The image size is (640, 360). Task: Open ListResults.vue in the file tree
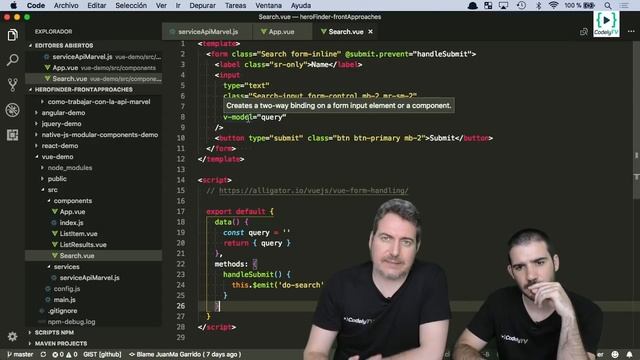point(83,245)
